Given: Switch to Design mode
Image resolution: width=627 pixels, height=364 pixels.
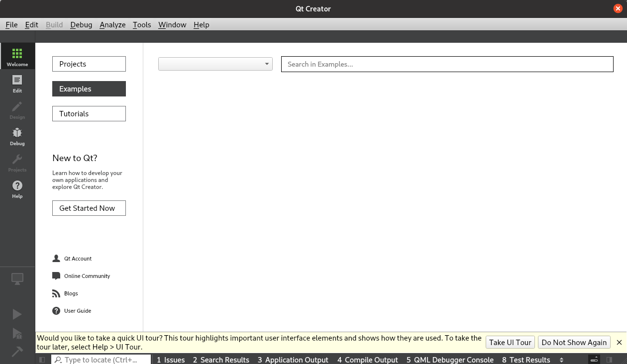Looking at the screenshot, I should tap(17, 109).
